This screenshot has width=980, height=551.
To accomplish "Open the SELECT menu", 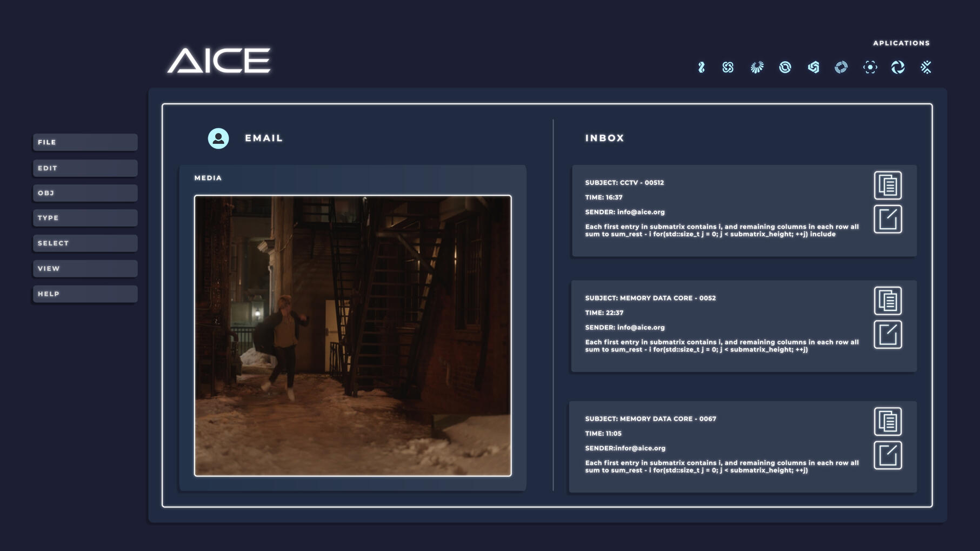I will tap(84, 243).
